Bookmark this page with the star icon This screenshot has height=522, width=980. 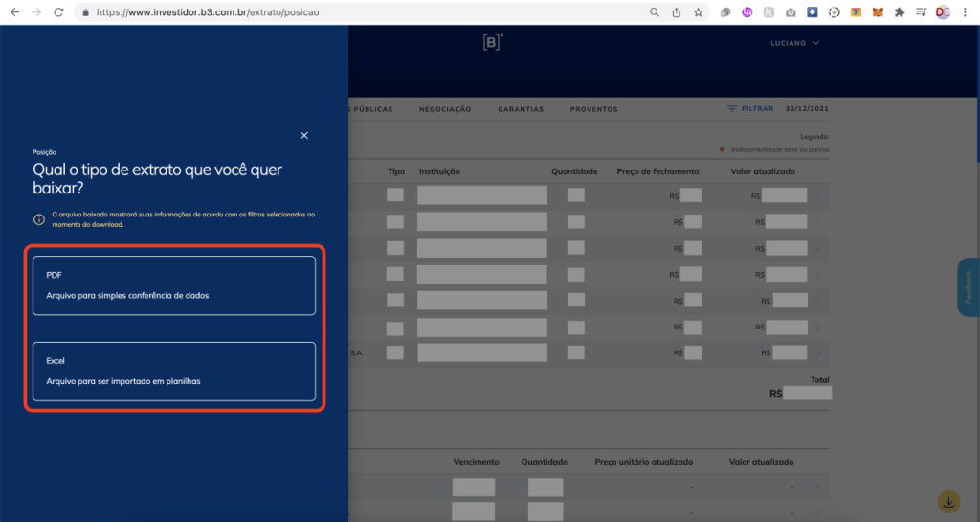click(x=698, y=12)
